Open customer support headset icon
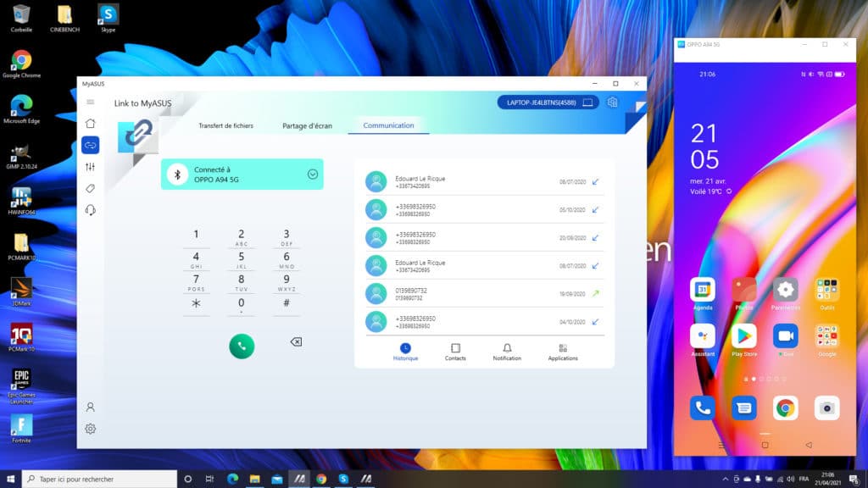868x488 pixels. click(90, 210)
